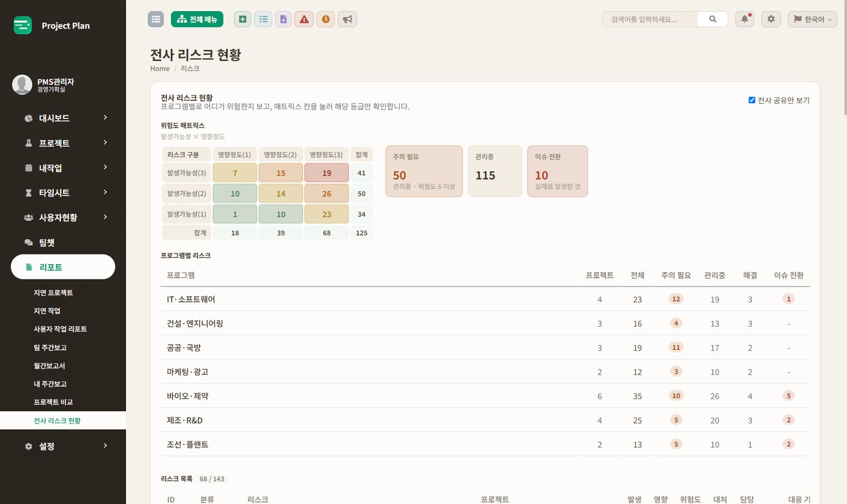Viewport: 847px width, 504px height.
Task: Expand the 타임시트 sidebar menu
Action: point(63,193)
